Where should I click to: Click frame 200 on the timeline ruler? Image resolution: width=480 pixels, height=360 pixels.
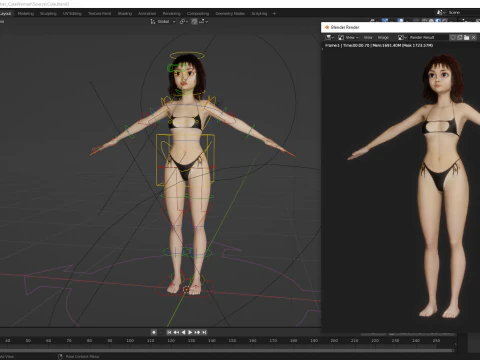(x=334, y=341)
